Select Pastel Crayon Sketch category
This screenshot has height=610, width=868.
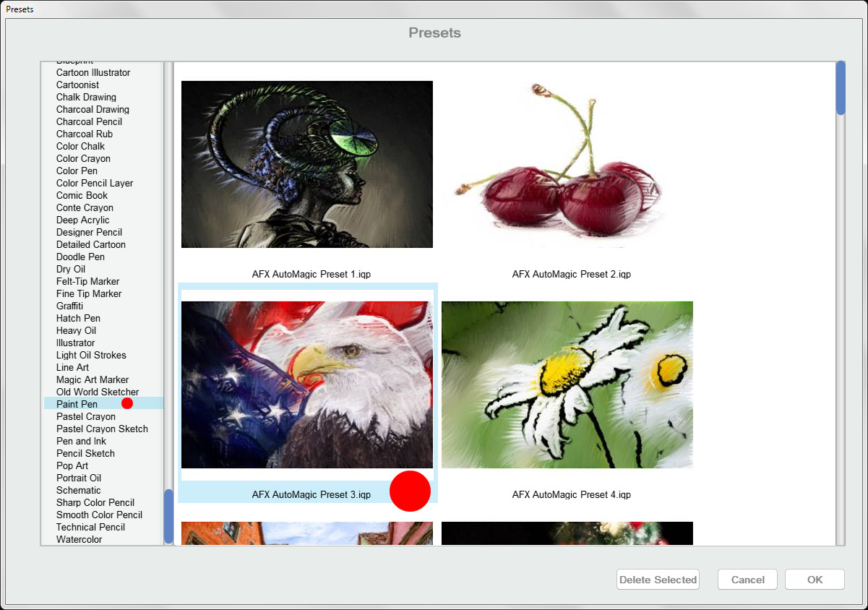102,429
